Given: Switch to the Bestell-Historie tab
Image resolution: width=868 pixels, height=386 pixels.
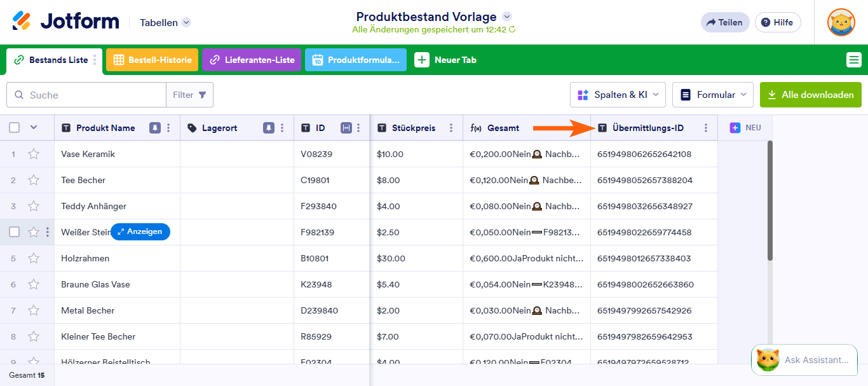Looking at the screenshot, I should point(153,60).
